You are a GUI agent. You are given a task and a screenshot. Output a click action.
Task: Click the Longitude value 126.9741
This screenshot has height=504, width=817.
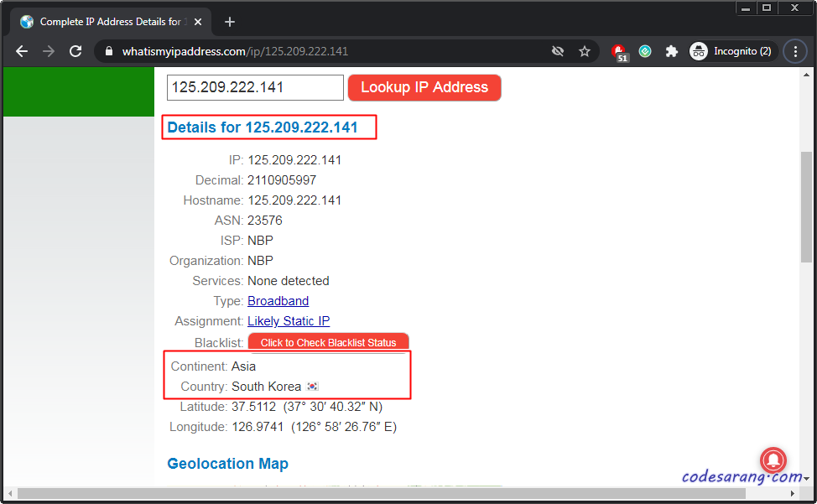click(x=258, y=427)
